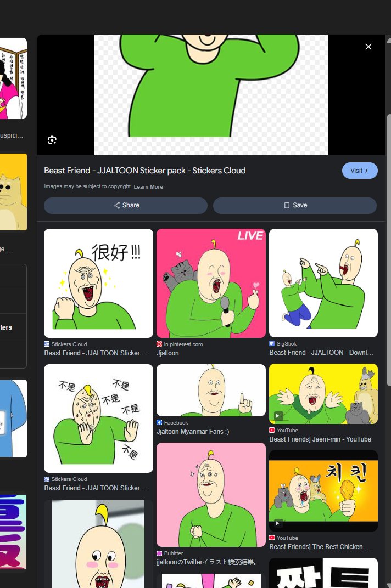Open 'Beast Friends] The Best Chicken' link
The height and width of the screenshot is (588, 391).
[320, 547]
